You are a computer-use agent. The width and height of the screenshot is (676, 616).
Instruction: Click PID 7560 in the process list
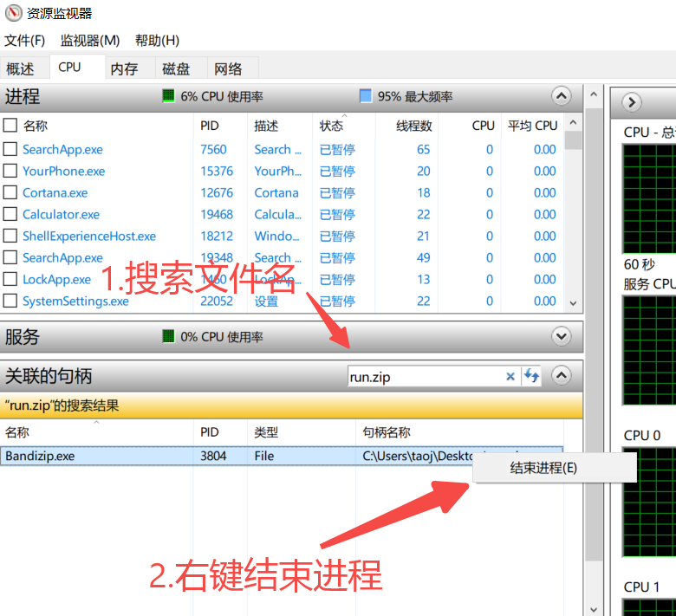[213, 149]
